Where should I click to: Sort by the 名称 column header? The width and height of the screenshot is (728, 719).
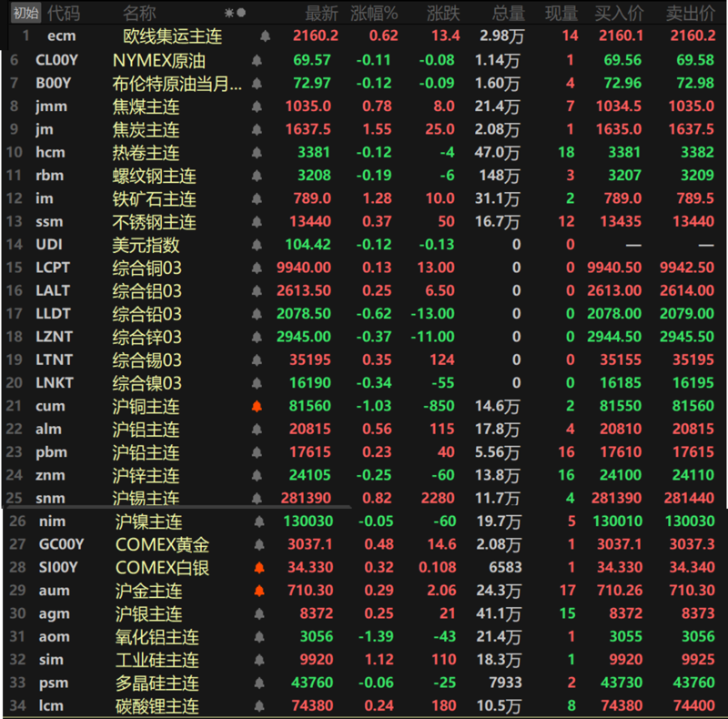139,13
